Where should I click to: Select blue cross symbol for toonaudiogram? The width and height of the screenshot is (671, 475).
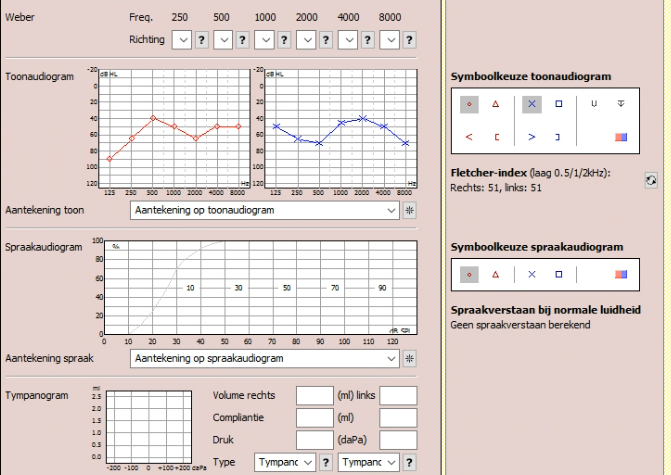(x=531, y=104)
